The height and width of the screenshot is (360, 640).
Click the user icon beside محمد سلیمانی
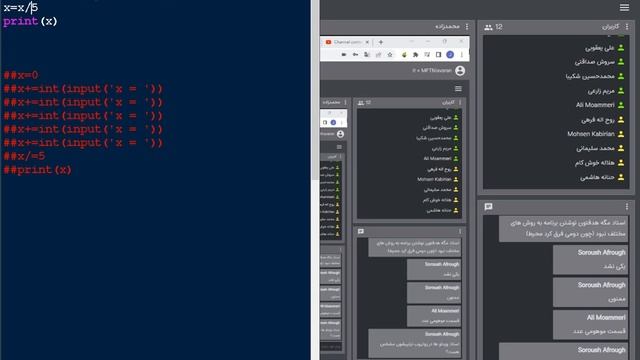(x=621, y=148)
